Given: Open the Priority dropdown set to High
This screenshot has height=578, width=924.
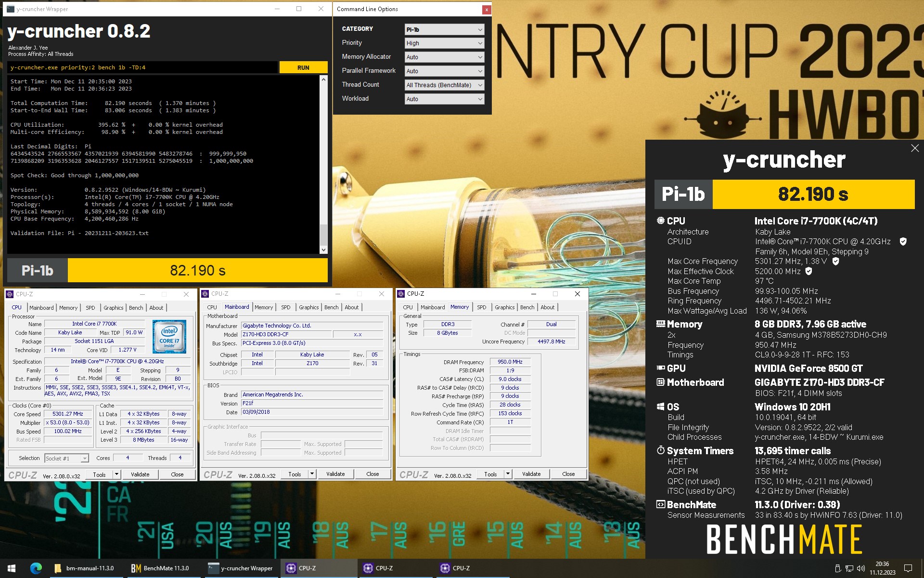Looking at the screenshot, I should pyautogui.click(x=444, y=43).
